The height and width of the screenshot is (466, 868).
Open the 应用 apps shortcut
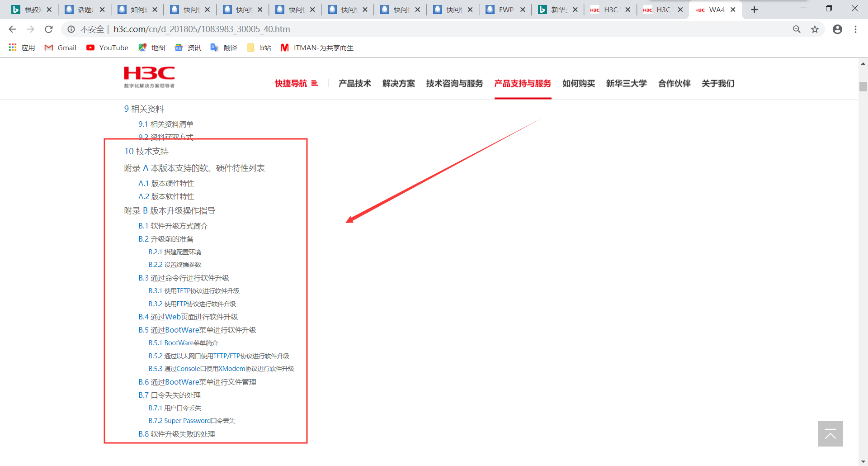tap(22, 48)
